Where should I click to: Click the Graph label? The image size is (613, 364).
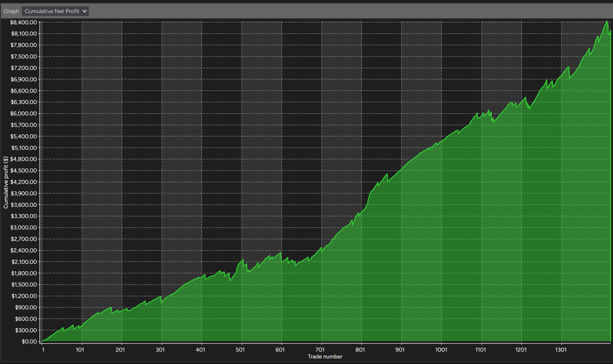pos(11,11)
